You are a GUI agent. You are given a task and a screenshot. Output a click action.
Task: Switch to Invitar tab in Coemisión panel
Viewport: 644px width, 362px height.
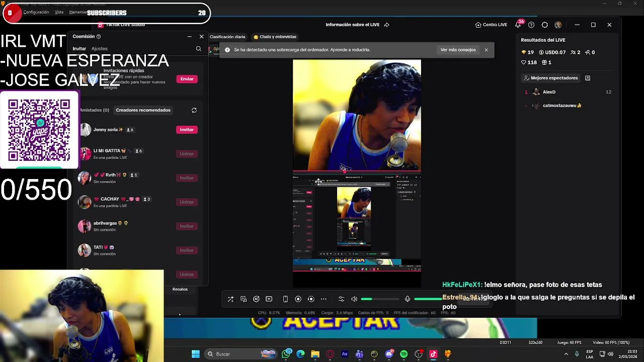tap(79, 49)
